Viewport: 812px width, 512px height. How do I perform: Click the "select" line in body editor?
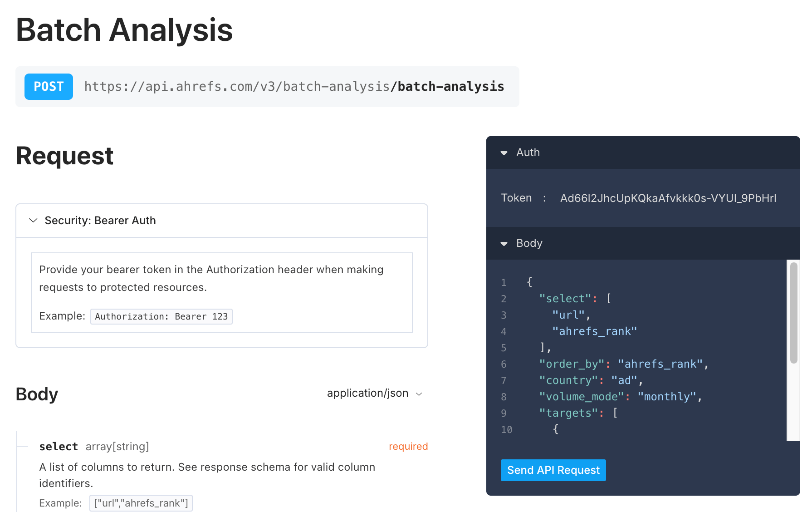point(575,299)
